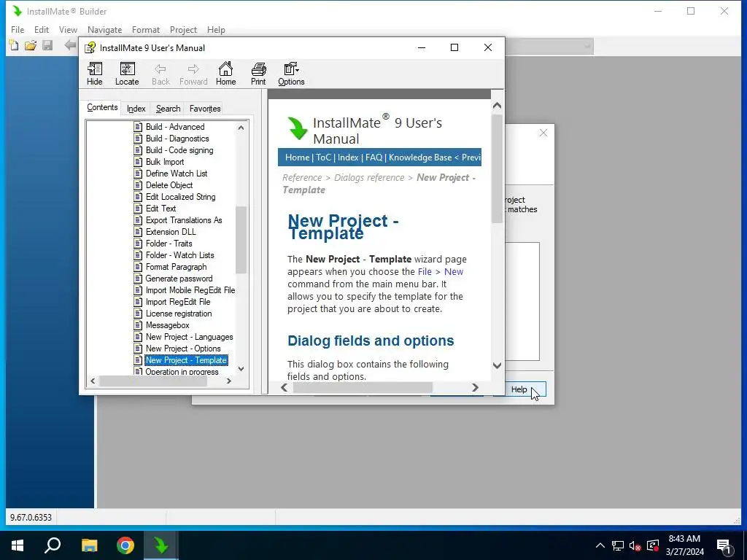
Task: Click contents tree scroll down arrow
Action: tap(241, 368)
